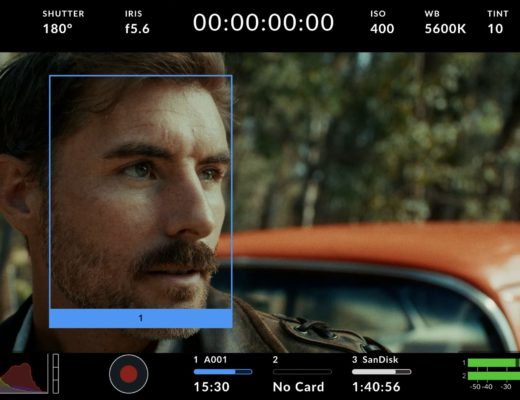520x400 pixels.
Task: Open the ISO 400 setting
Action: pyautogui.click(x=382, y=22)
